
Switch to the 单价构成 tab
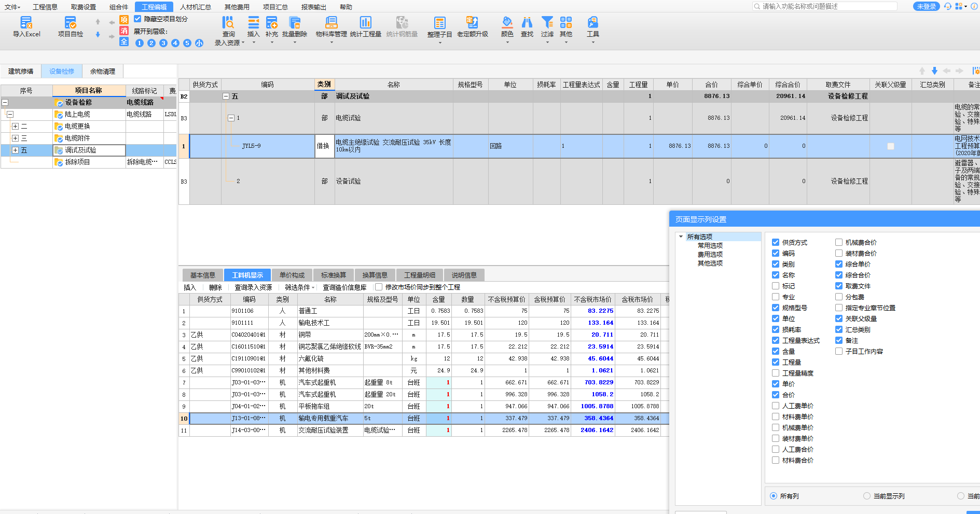pyautogui.click(x=292, y=275)
